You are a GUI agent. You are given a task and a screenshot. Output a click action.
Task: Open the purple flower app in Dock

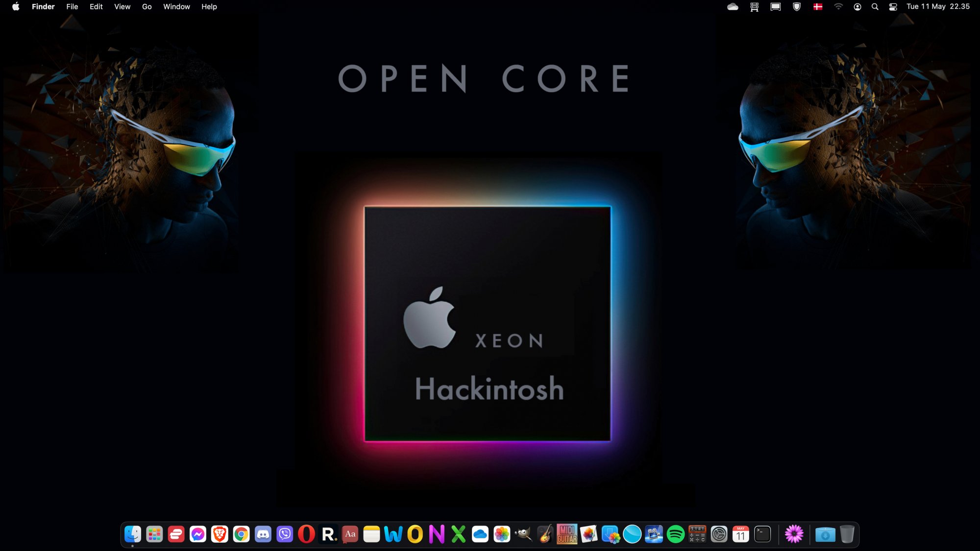(794, 534)
